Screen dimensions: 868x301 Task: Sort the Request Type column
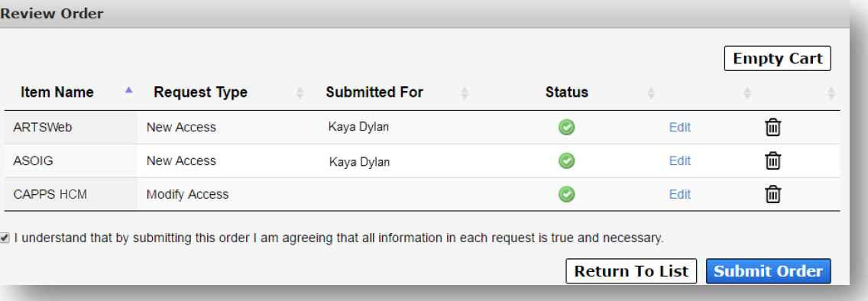pos(300,93)
